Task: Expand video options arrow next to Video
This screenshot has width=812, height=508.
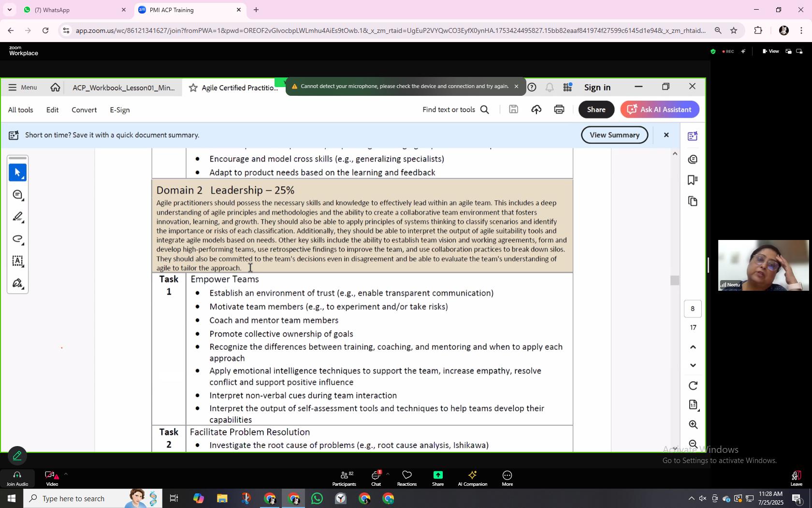Action: point(66,474)
